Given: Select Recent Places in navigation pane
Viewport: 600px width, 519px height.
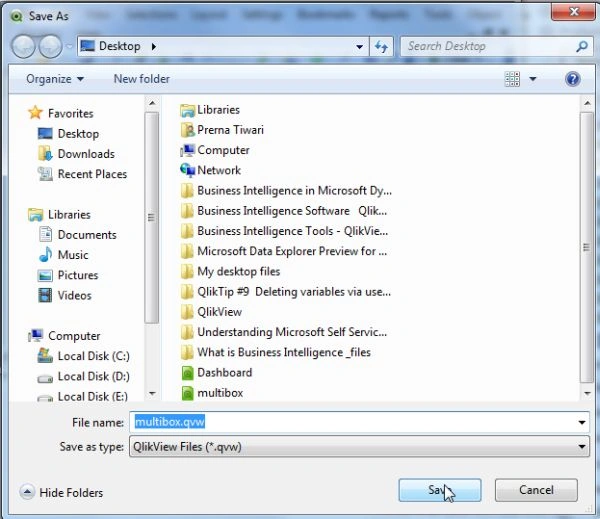Looking at the screenshot, I should [83, 174].
